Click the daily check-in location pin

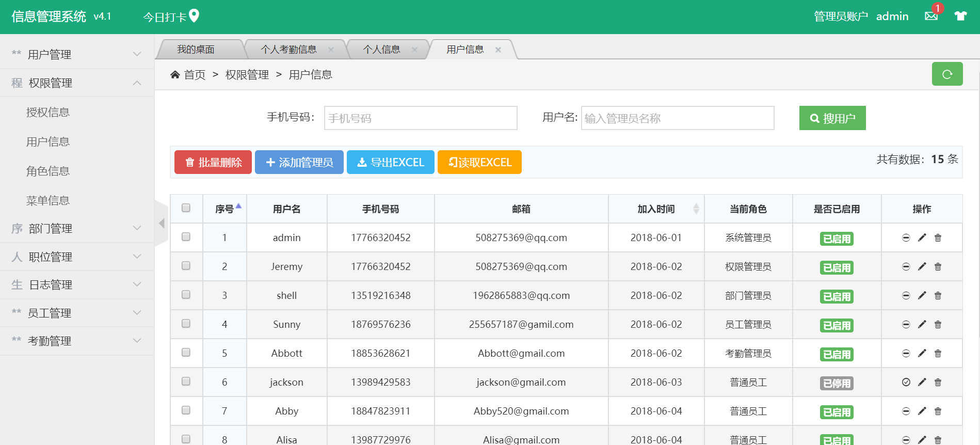tap(194, 16)
